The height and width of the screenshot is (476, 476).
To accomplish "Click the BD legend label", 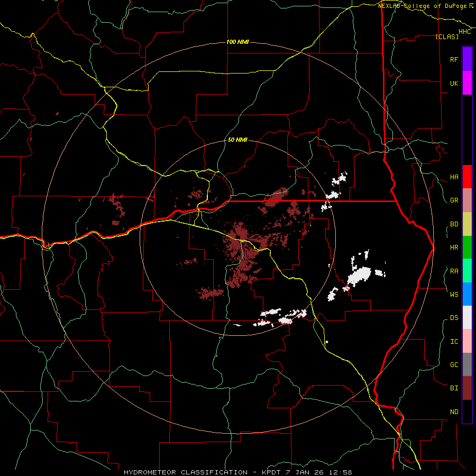I will 454,224.
